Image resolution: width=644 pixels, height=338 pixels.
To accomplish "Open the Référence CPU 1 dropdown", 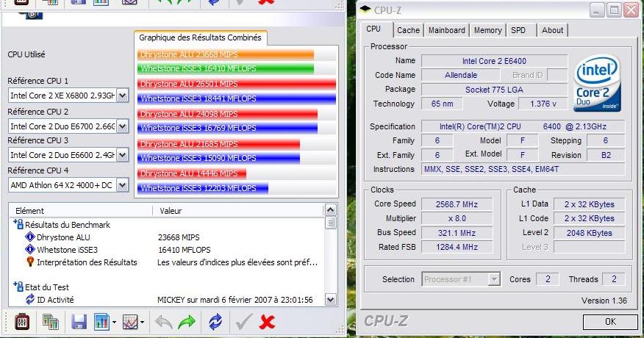I will point(122,96).
